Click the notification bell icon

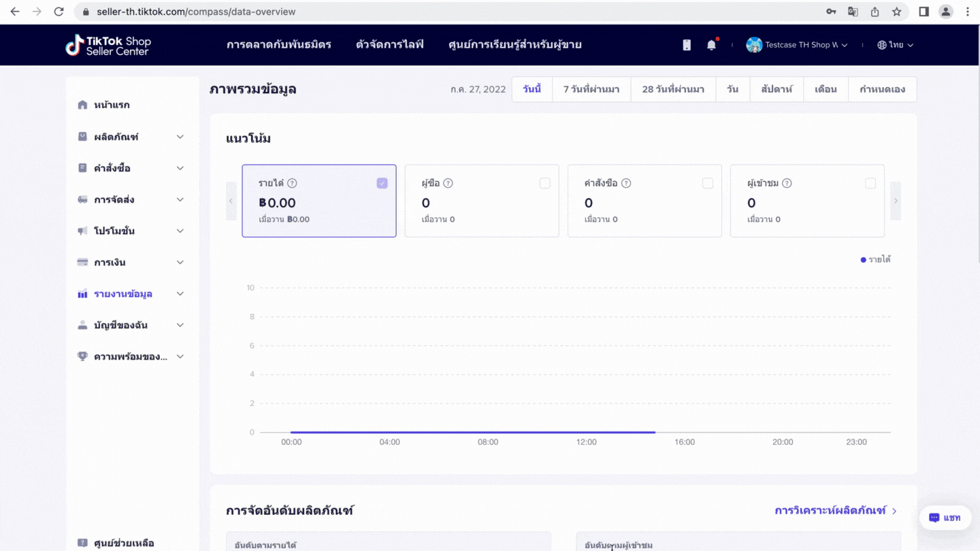point(711,45)
